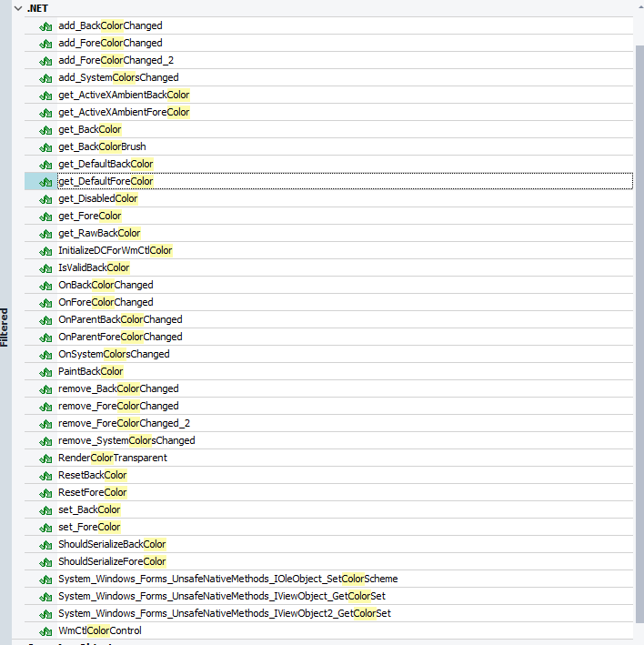Select the ResetForeColor method
The height and width of the screenshot is (645, 644).
click(x=328, y=492)
